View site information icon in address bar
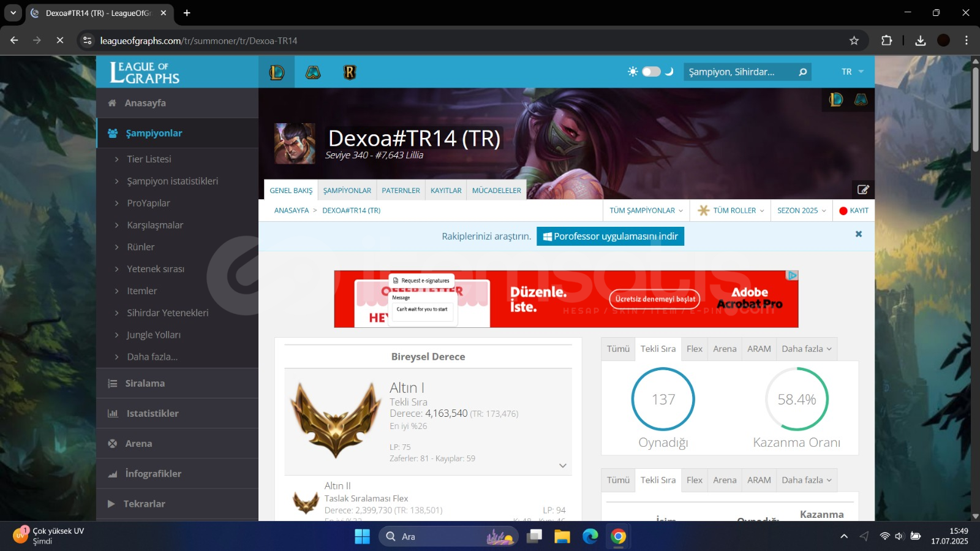 click(x=88, y=40)
